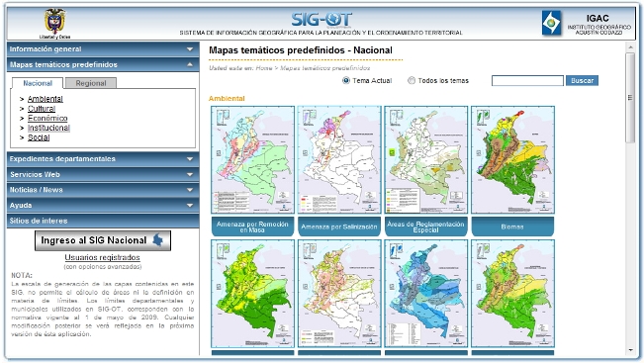Viewport: 644px width, 363px height.
Task: Open the Cultural theme link
Action: (x=42, y=109)
